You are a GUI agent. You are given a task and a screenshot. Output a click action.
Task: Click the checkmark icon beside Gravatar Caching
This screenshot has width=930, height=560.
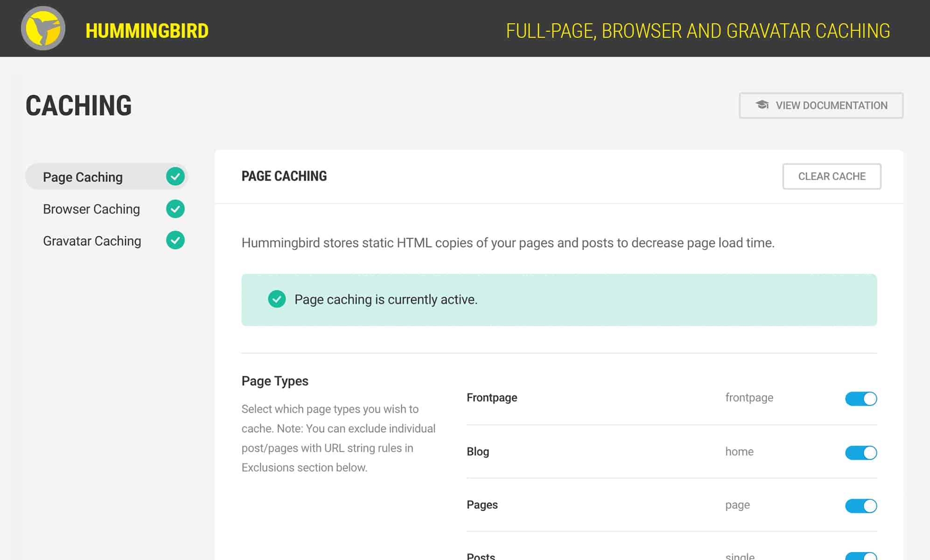(175, 240)
